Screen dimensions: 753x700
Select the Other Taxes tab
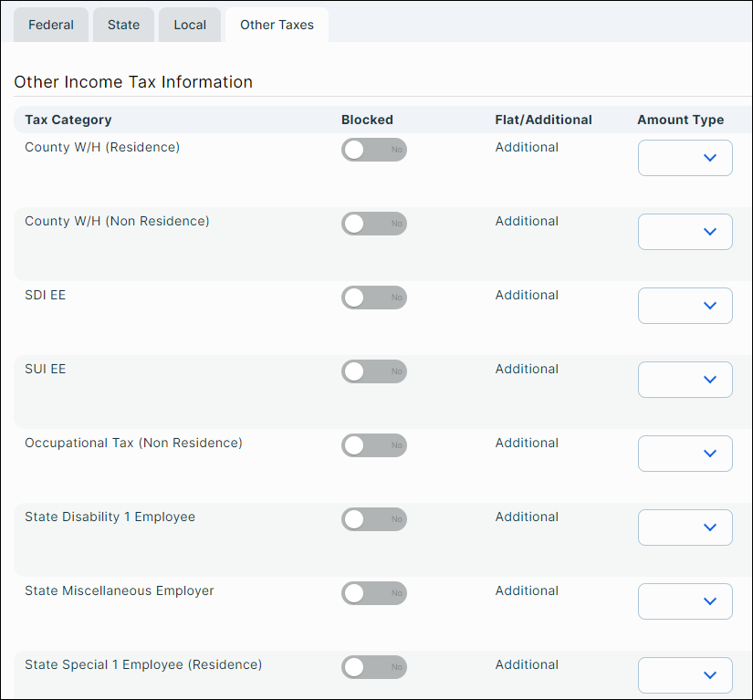(x=277, y=25)
